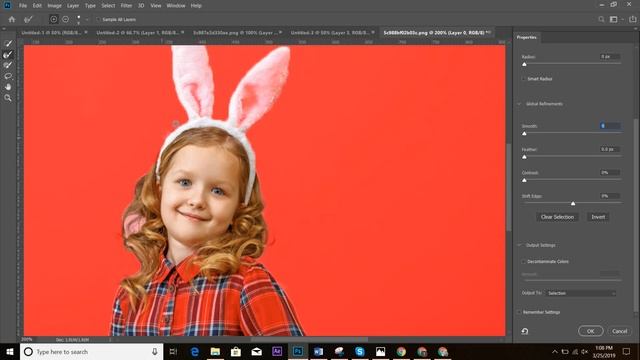Select the Refine Edge Brush tool
640x360 pixels.
pyautogui.click(x=8, y=54)
